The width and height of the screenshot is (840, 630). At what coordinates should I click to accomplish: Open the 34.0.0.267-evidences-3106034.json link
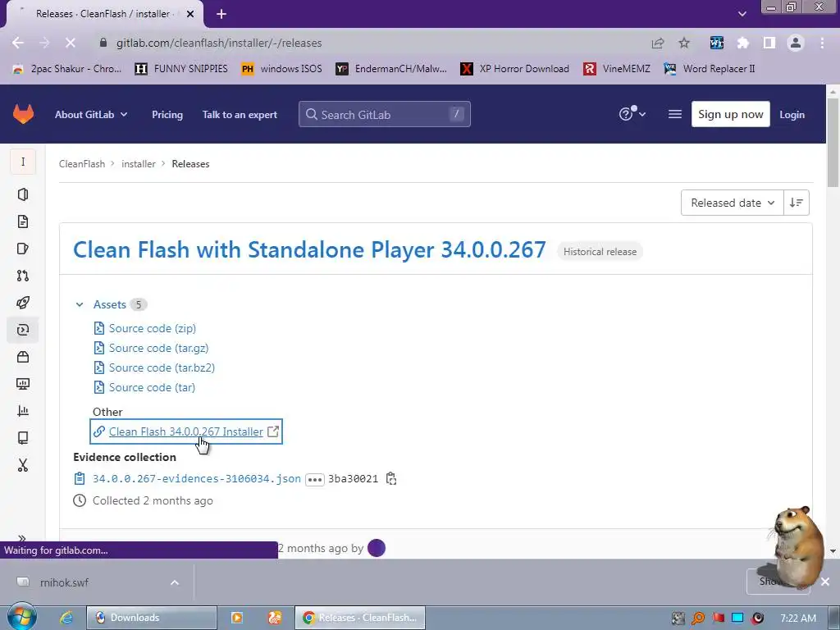pyautogui.click(x=197, y=478)
